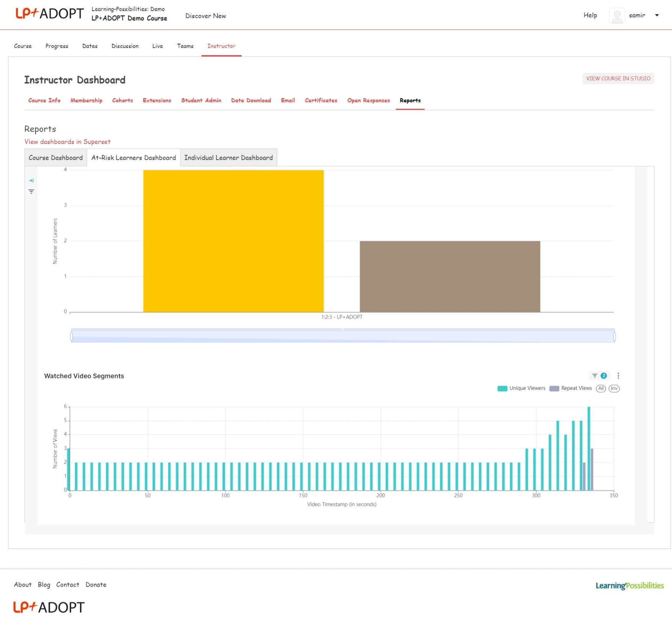The width and height of the screenshot is (672, 634).
Task: Go to Data Download section
Action: 251,100
